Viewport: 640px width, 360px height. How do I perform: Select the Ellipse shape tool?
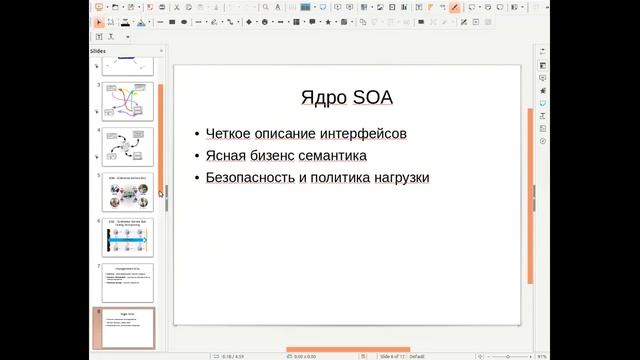tap(184, 22)
